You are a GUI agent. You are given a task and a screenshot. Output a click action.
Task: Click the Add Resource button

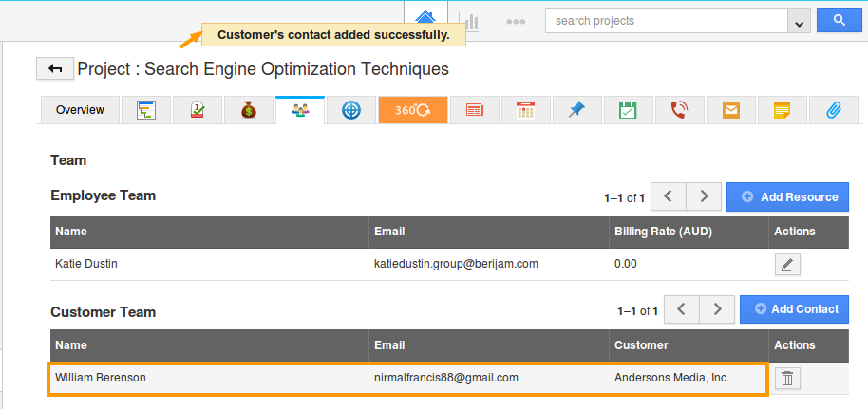coord(788,196)
